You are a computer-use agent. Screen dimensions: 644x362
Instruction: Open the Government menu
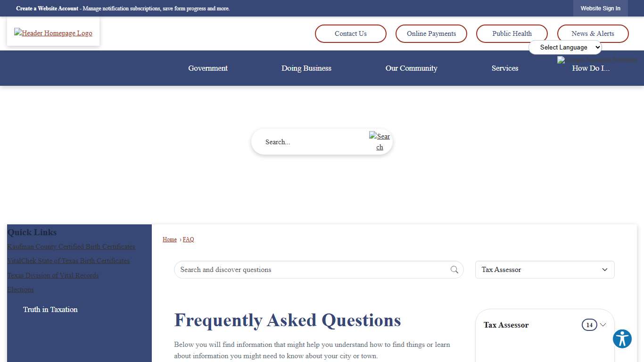click(x=207, y=68)
